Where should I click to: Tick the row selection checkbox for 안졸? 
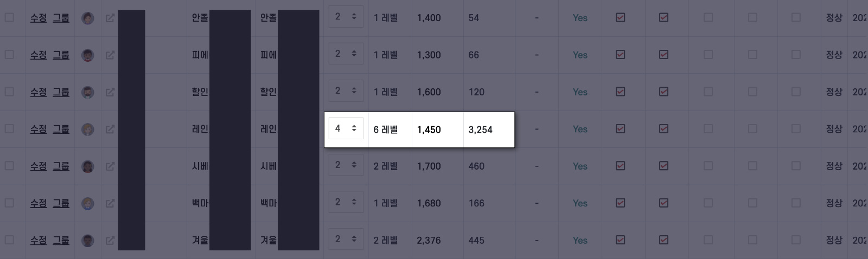click(9, 17)
